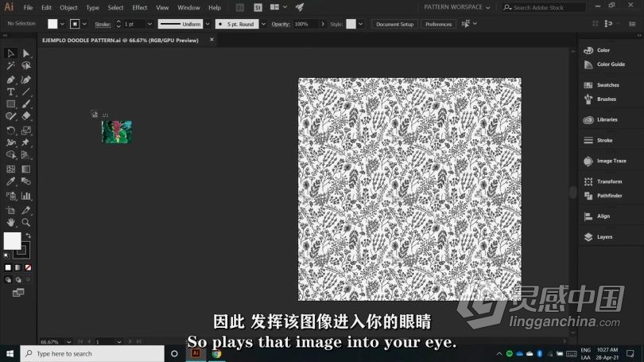Reset default fill and stroke
The height and width of the screenshot is (362, 644).
pyautogui.click(x=6, y=255)
